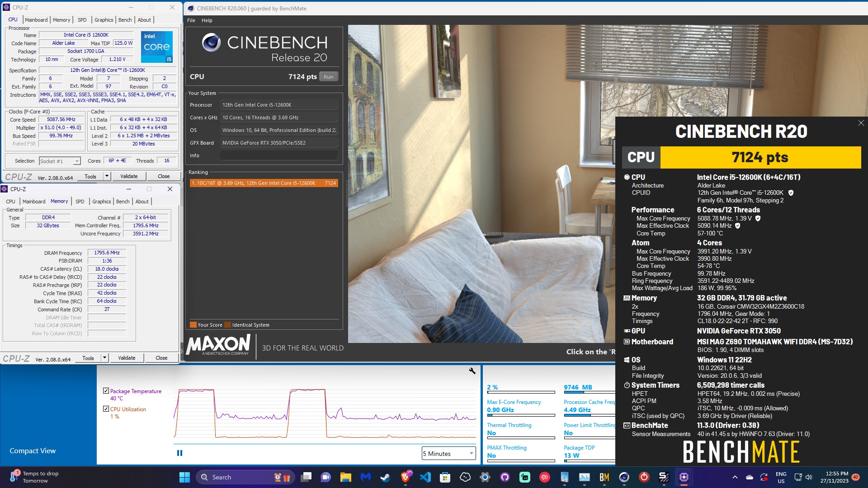Image resolution: width=868 pixels, height=488 pixels.
Task: Click the Max E-Core Frequency bar
Action: 521,415
